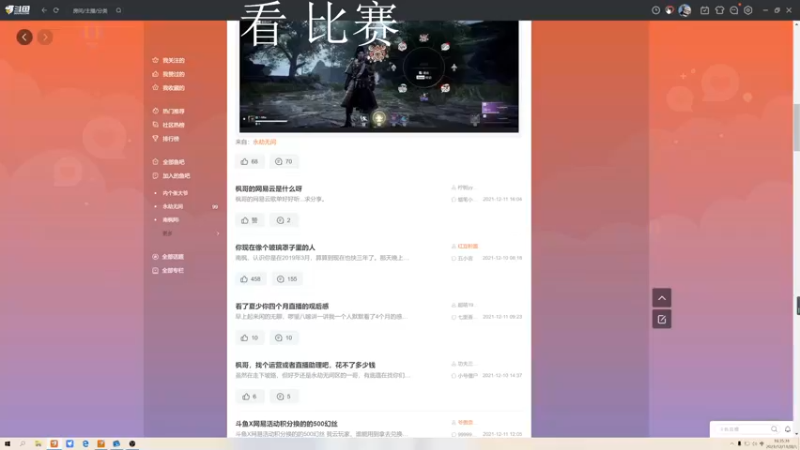
Task: Click the round forward button on the page
Action: pos(45,37)
